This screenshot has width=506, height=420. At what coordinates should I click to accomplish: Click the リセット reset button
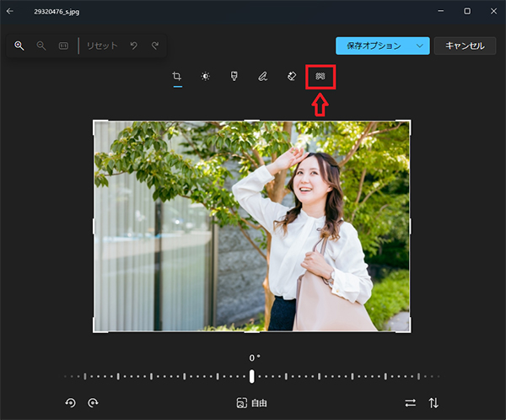point(102,46)
